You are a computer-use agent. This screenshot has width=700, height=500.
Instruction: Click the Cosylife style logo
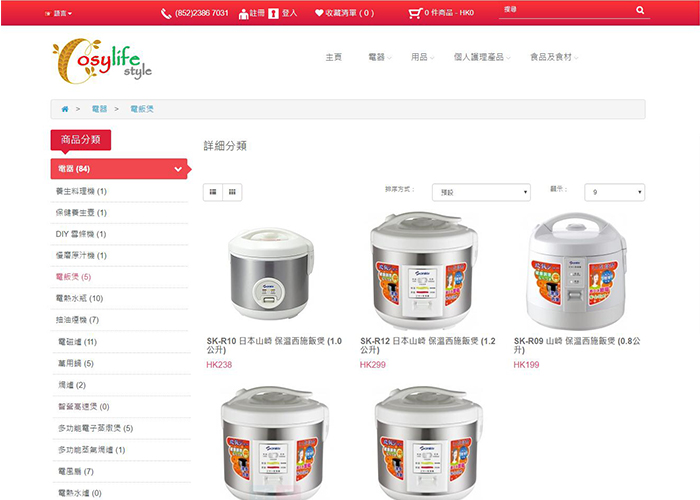click(x=102, y=62)
